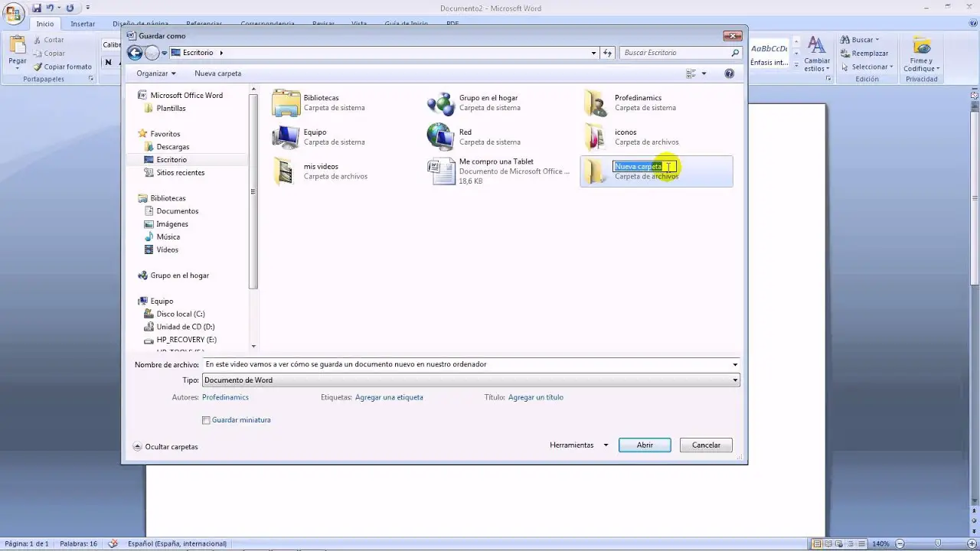
Task: Select the Bibliotecas folder icon
Action: (286, 103)
